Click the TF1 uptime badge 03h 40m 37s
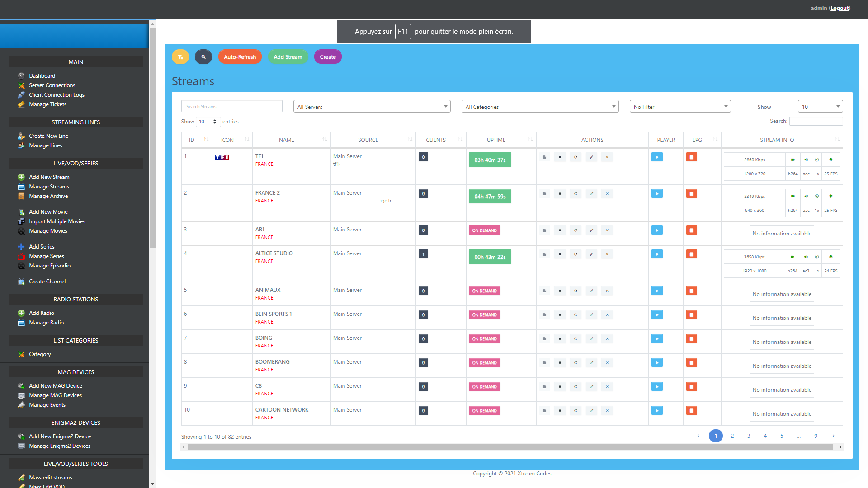Screen dimensions: 868x488 (490, 160)
